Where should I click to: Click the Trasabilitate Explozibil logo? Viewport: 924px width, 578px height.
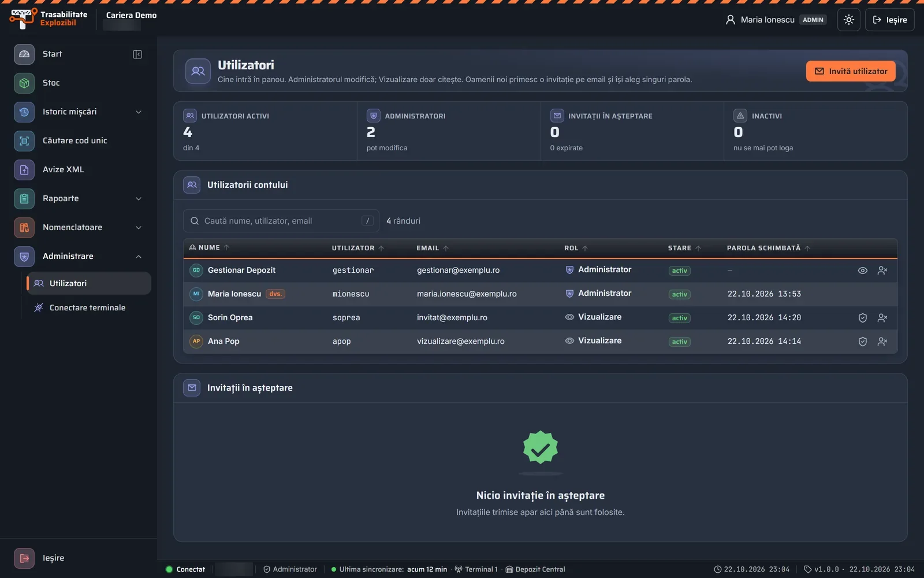pyautogui.click(x=49, y=18)
